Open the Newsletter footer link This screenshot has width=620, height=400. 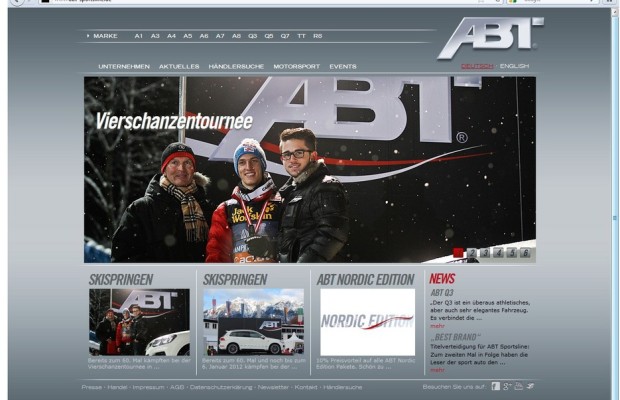point(273,387)
